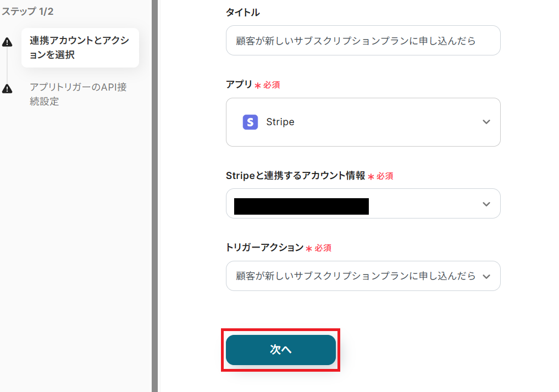Click the purple Stripe logo icon
The image size is (559, 392).
250,122
